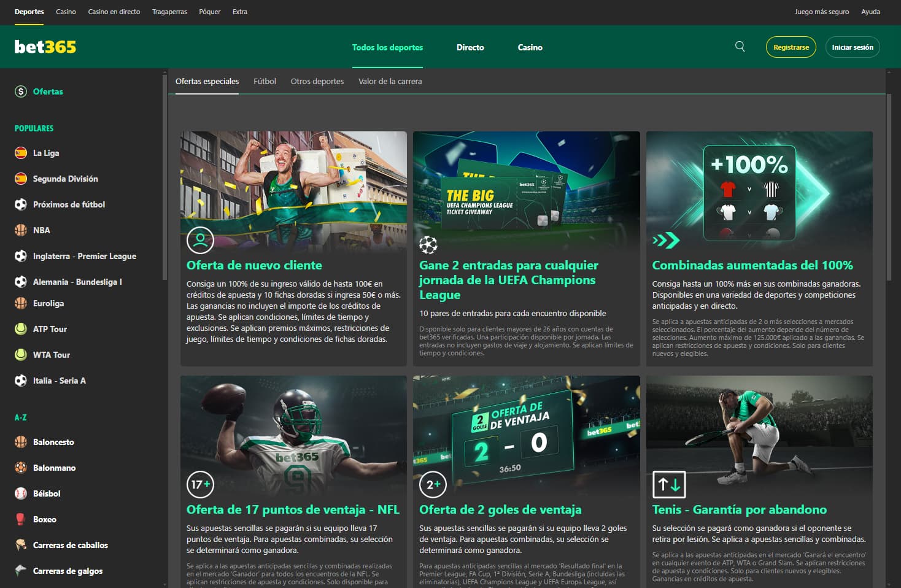Viewport: 901px width, 588px height.
Task: Select NBA using the basketball icon
Action: click(x=20, y=230)
